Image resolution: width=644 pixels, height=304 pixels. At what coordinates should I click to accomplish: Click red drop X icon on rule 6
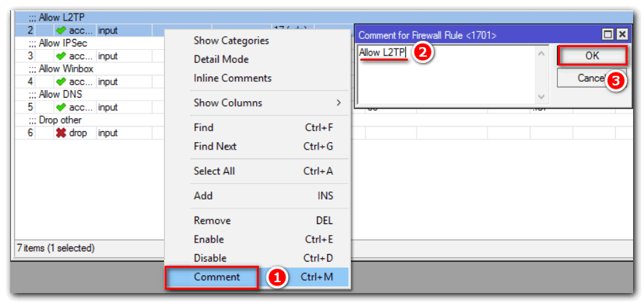61,133
